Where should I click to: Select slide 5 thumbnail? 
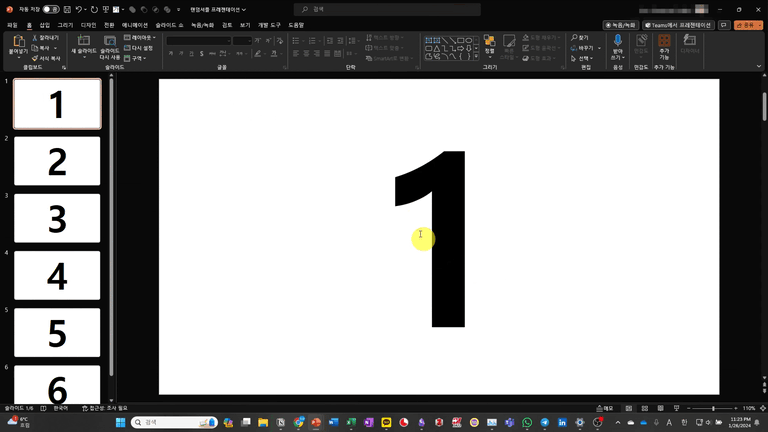click(57, 333)
